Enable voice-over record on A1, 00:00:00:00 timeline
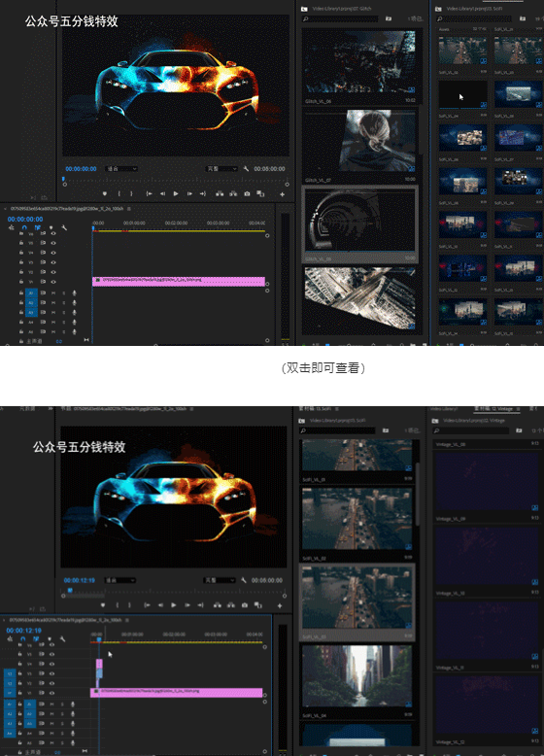This screenshot has width=544, height=756. pyautogui.click(x=74, y=293)
